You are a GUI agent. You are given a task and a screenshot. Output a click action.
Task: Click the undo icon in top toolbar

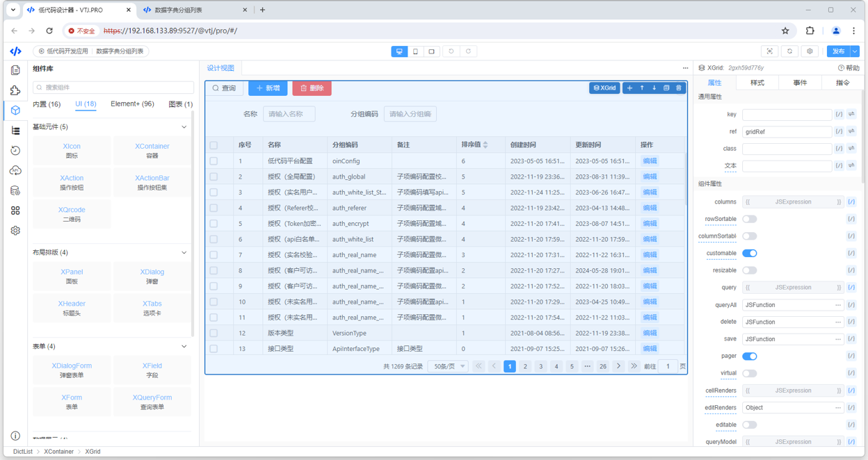click(451, 51)
